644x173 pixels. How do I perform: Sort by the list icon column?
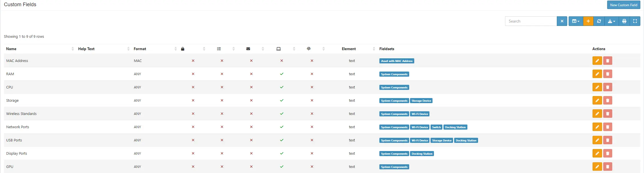[x=222, y=49]
